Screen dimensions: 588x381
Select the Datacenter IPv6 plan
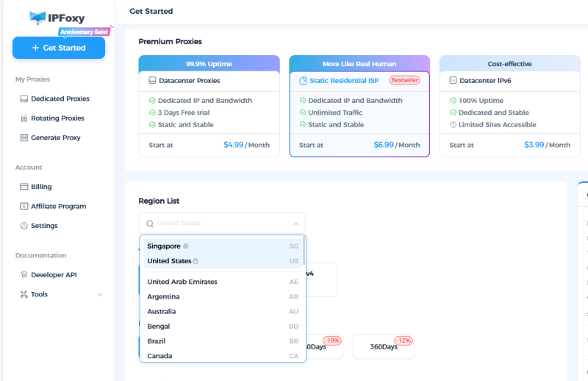(485, 81)
